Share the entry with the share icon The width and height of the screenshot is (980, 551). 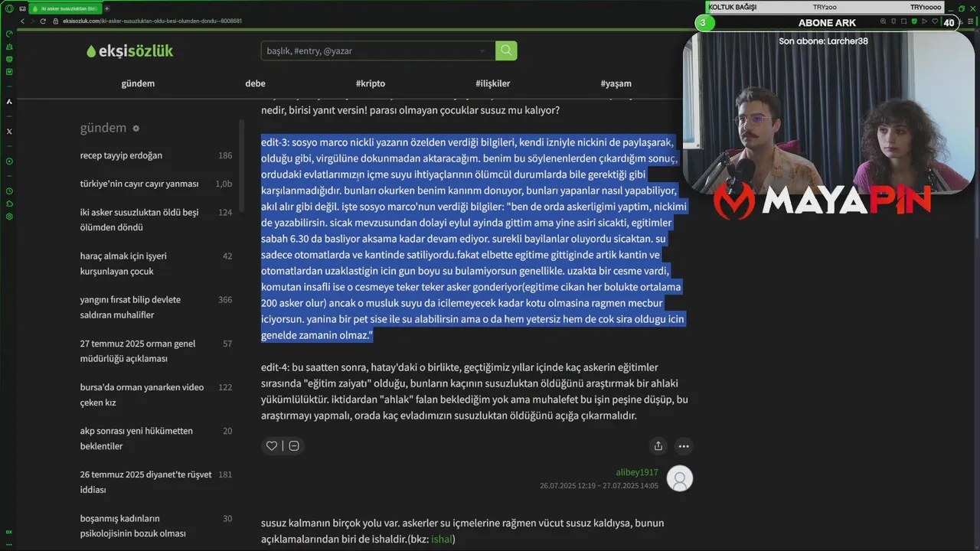(x=658, y=446)
